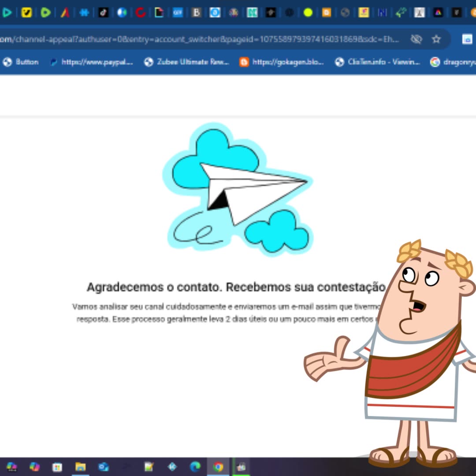This screenshot has height=476, width=476.
Task: Open the notepad pencil app on taskbar
Action: click(149, 467)
